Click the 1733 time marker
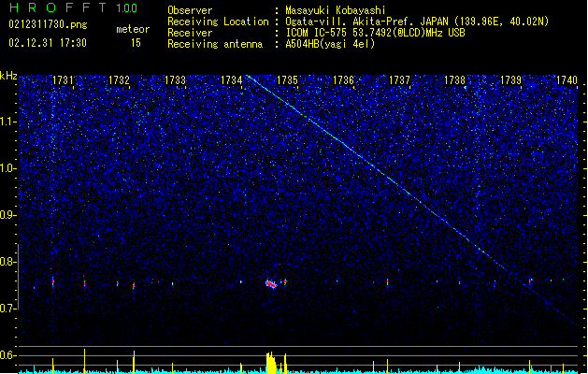The height and width of the screenshot is (374, 588). tap(175, 80)
